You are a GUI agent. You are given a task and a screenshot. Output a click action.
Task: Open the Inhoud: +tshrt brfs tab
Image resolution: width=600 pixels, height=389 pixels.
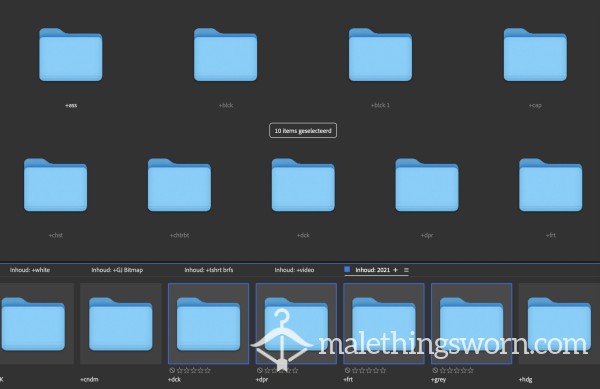point(209,270)
